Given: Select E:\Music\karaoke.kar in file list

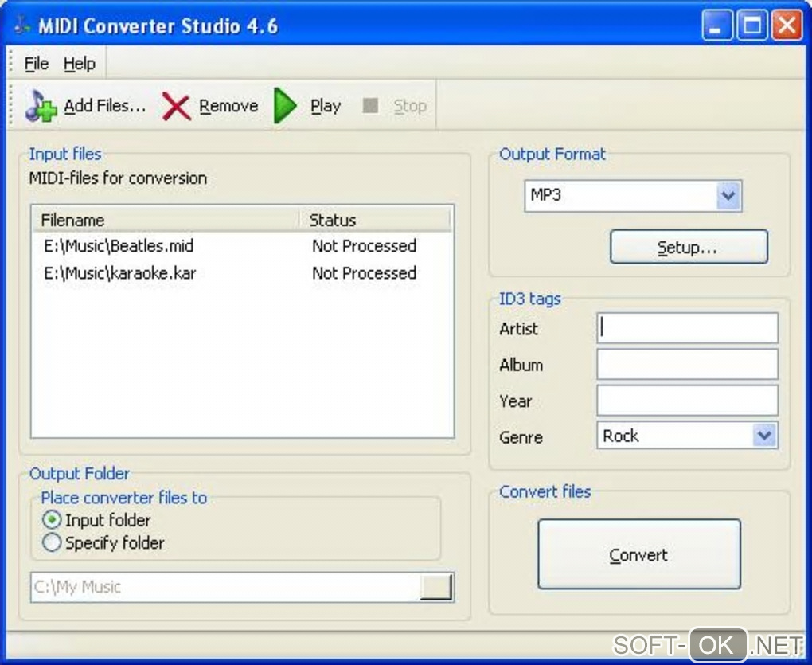Looking at the screenshot, I should pyautogui.click(x=119, y=272).
